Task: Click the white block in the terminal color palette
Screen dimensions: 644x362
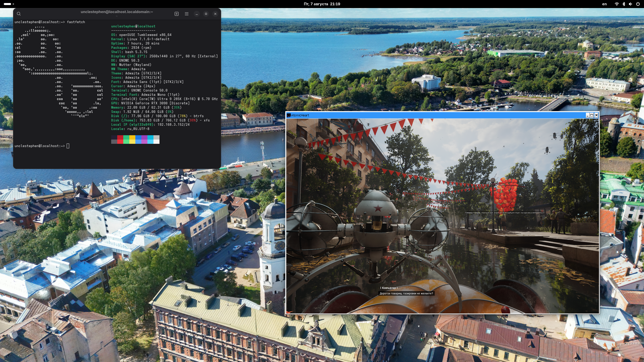Action: coord(156,142)
